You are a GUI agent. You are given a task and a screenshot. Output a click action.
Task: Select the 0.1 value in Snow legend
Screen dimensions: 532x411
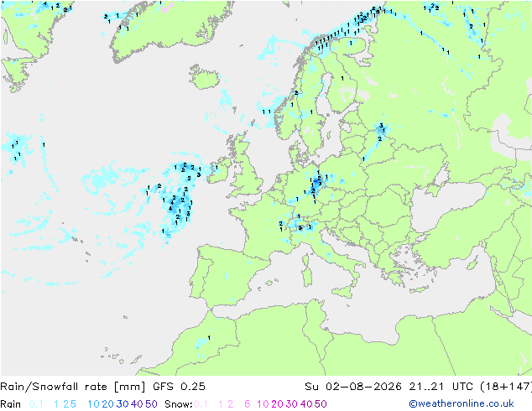click(201, 404)
